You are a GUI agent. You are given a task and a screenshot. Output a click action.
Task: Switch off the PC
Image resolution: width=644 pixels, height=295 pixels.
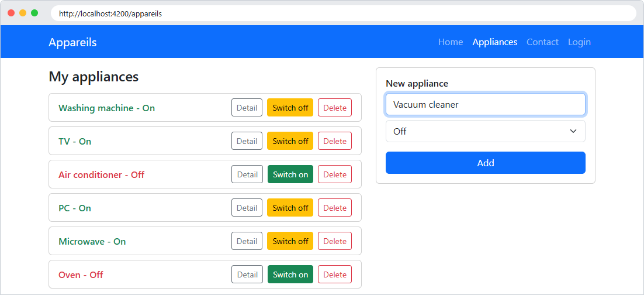(x=290, y=208)
